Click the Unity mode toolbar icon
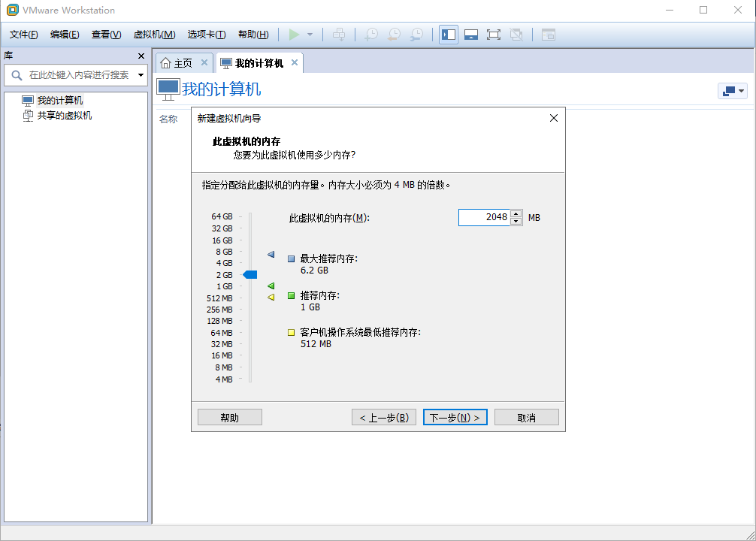756x541 pixels. click(x=516, y=35)
